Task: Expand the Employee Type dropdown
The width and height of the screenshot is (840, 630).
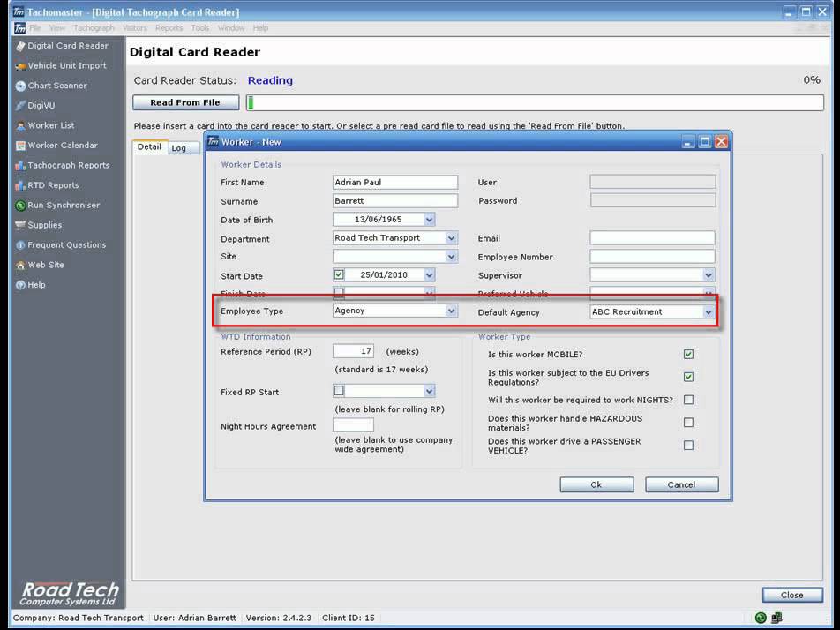Action: [452, 311]
